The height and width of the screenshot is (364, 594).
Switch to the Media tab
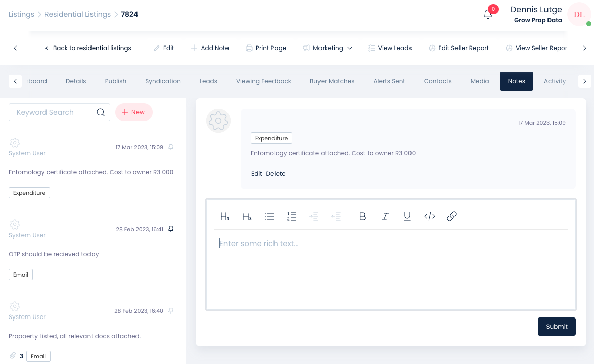[x=480, y=81]
